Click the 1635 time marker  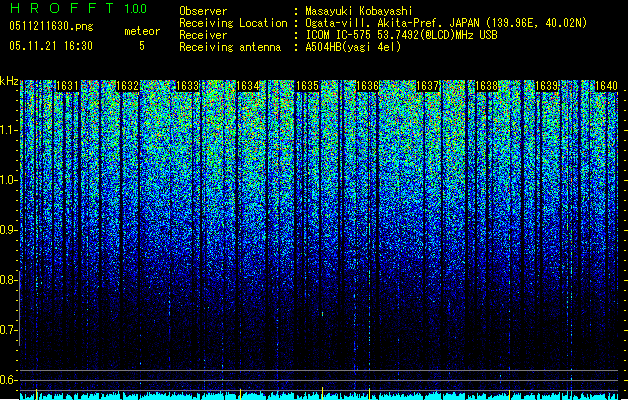307,86
